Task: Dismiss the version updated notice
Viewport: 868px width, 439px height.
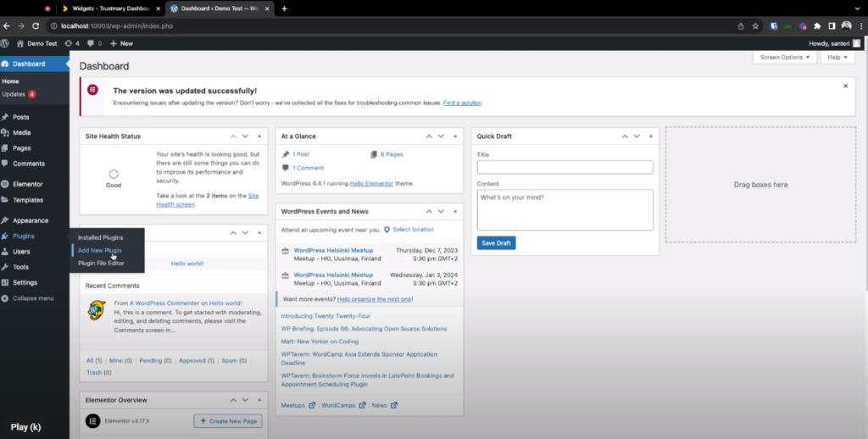Action: (x=845, y=86)
